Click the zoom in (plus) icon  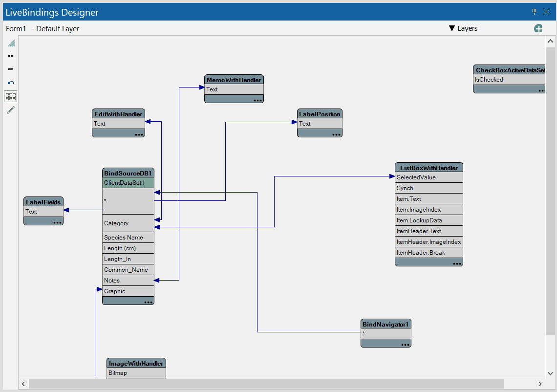coord(11,56)
